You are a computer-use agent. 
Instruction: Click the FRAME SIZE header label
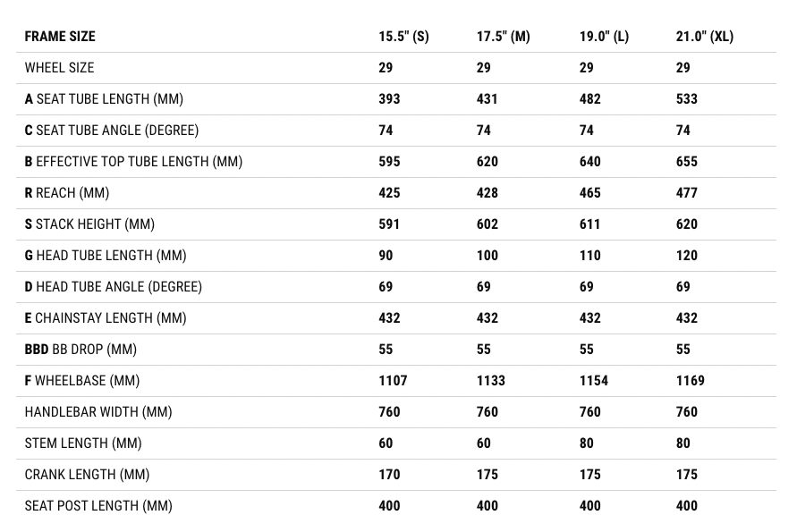(x=60, y=37)
